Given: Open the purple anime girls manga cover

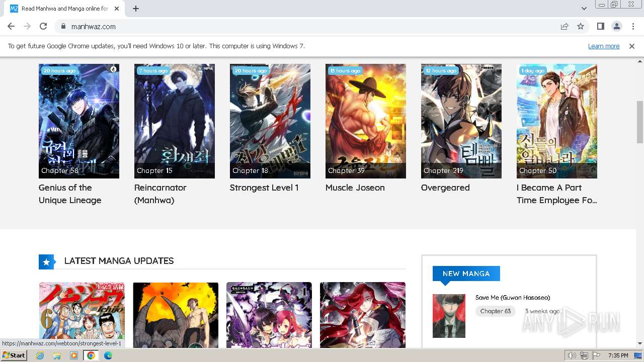Looking at the screenshot, I should click(x=269, y=315).
